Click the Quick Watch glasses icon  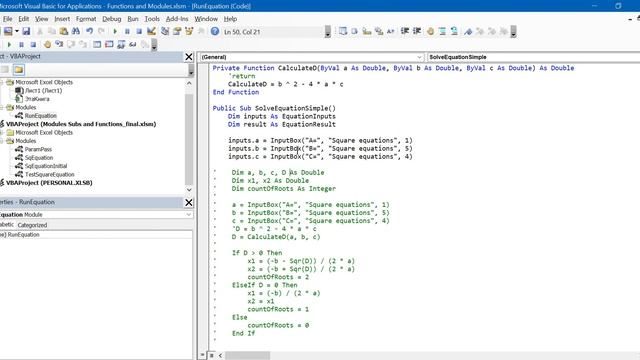click(133, 44)
